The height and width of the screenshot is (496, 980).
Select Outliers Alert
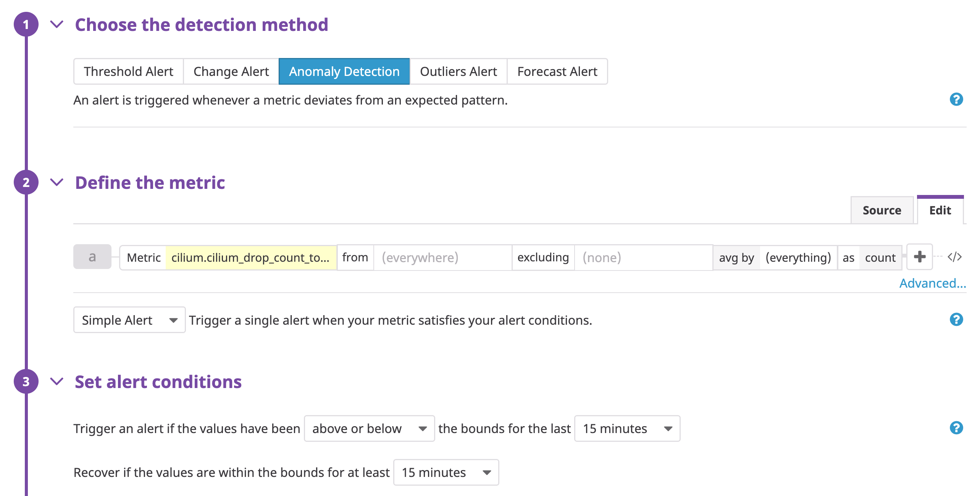tap(458, 71)
